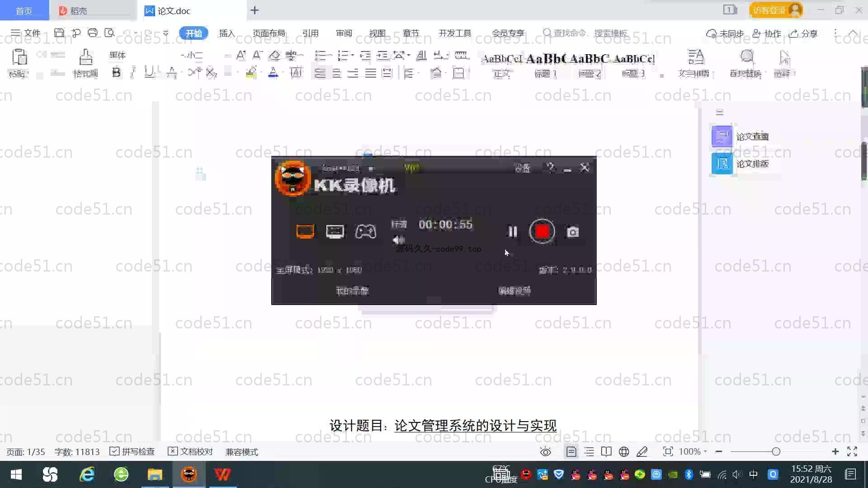Image resolution: width=868 pixels, height=488 pixels.
Task: Open 编辑视频 in KK recorder
Action: [514, 291]
